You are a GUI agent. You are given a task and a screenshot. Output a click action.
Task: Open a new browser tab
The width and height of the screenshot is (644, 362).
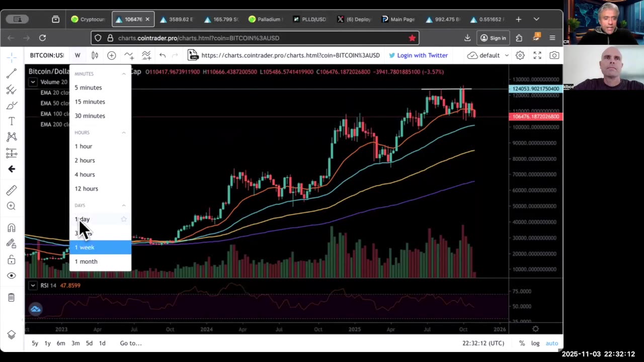(519, 19)
